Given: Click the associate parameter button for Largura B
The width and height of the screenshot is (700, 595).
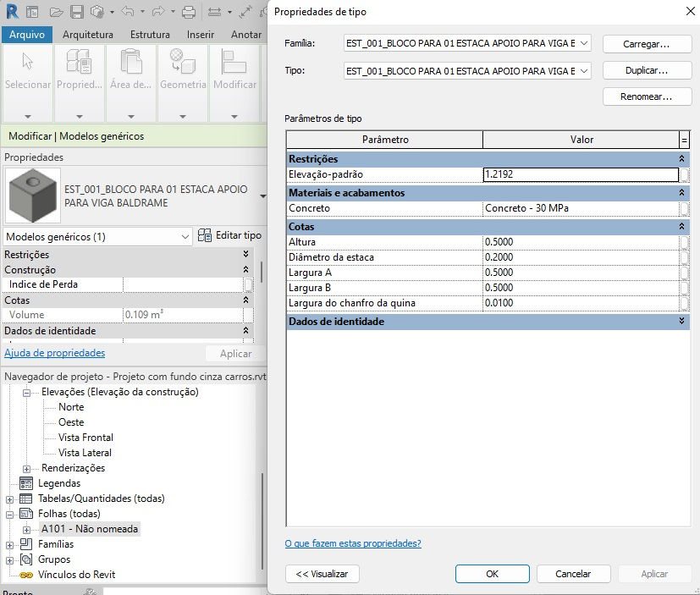Looking at the screenshot, I should 684,288.
